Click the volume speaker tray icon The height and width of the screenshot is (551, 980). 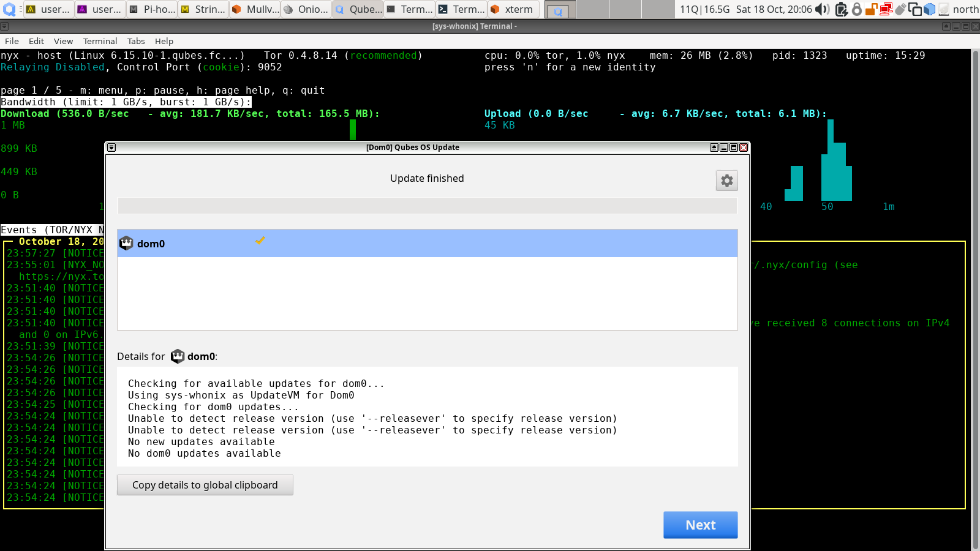823,9
